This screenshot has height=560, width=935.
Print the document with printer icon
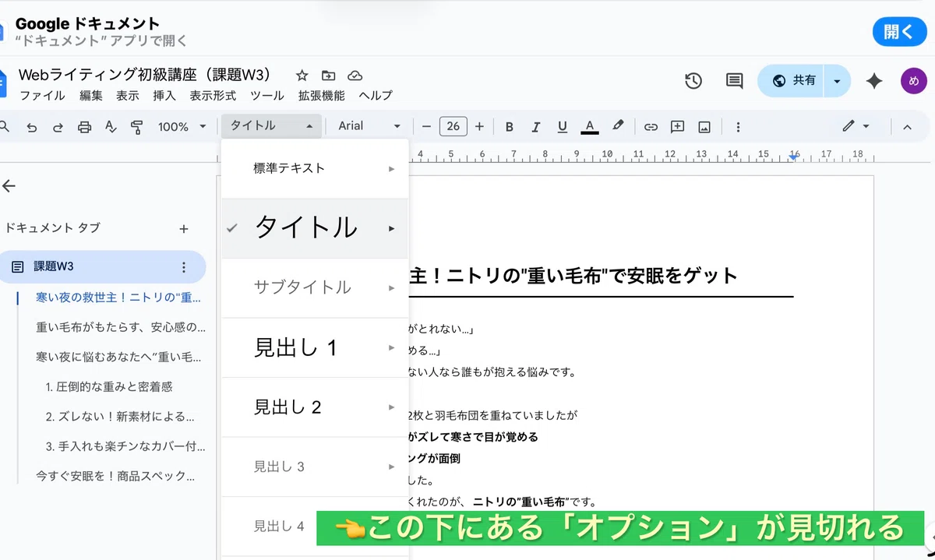coord(84,126)
